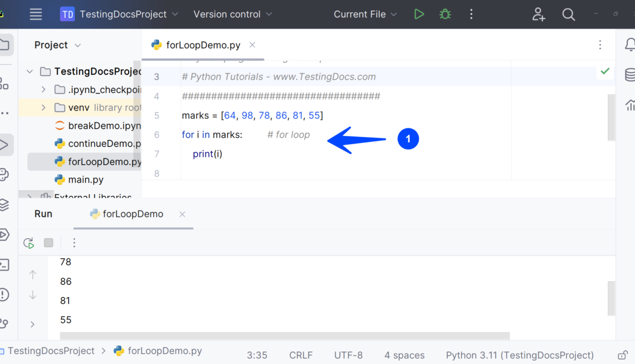Expand the venv library root folder

pos(44,108)
